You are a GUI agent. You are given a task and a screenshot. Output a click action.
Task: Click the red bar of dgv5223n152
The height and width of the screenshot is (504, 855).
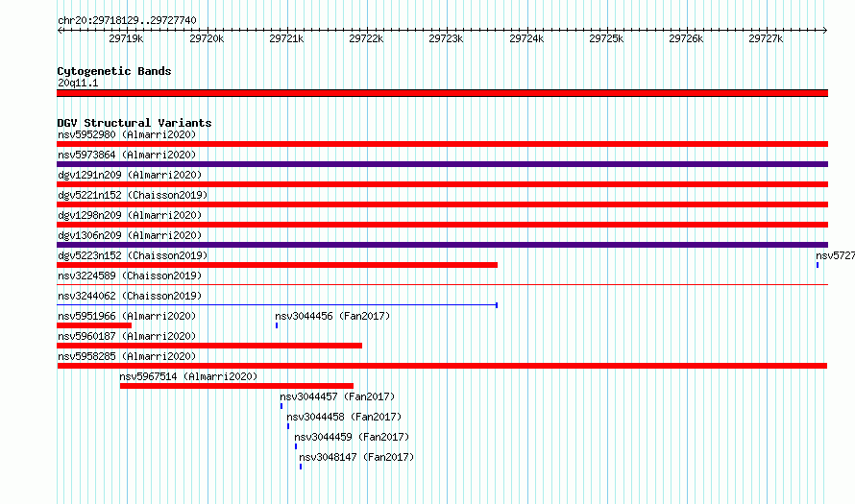point(277,265)
